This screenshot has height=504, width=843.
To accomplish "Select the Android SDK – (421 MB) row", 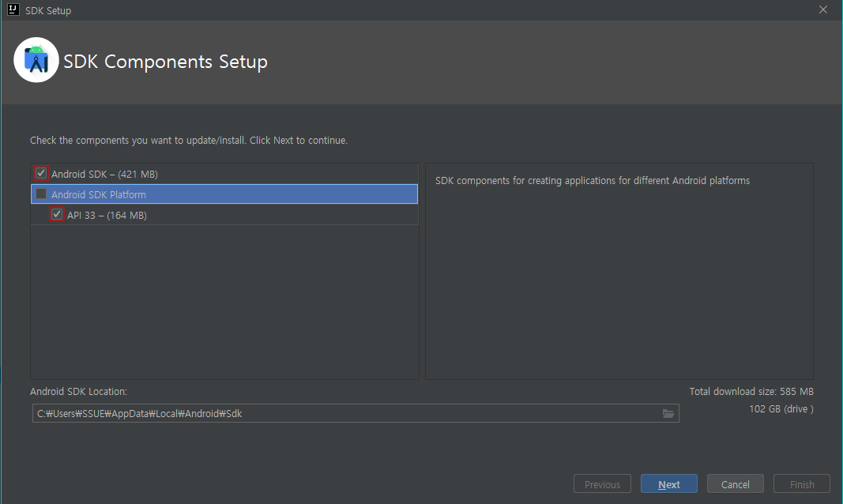I will [x=224, y=174].
